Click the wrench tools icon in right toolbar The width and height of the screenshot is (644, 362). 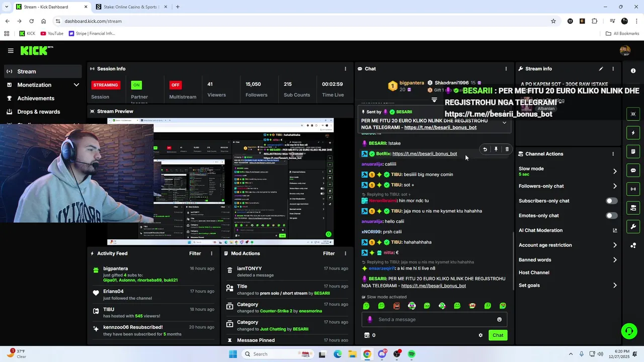[x=633, y=227]
